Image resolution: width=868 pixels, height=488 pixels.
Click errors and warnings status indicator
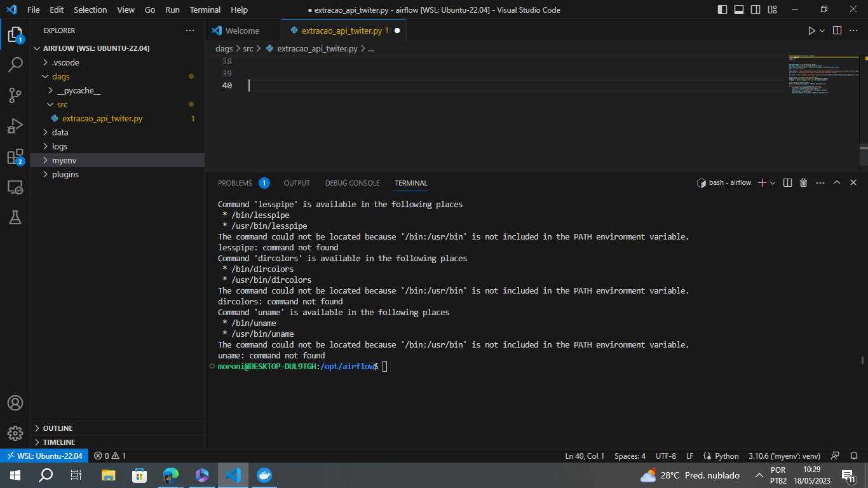[110, 456]
